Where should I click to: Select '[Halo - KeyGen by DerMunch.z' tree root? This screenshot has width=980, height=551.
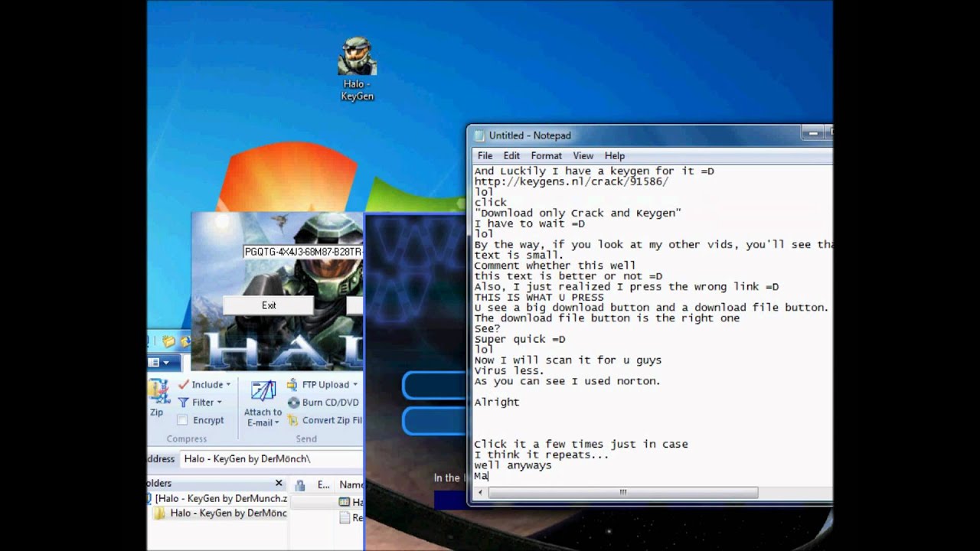pos(221,498)
